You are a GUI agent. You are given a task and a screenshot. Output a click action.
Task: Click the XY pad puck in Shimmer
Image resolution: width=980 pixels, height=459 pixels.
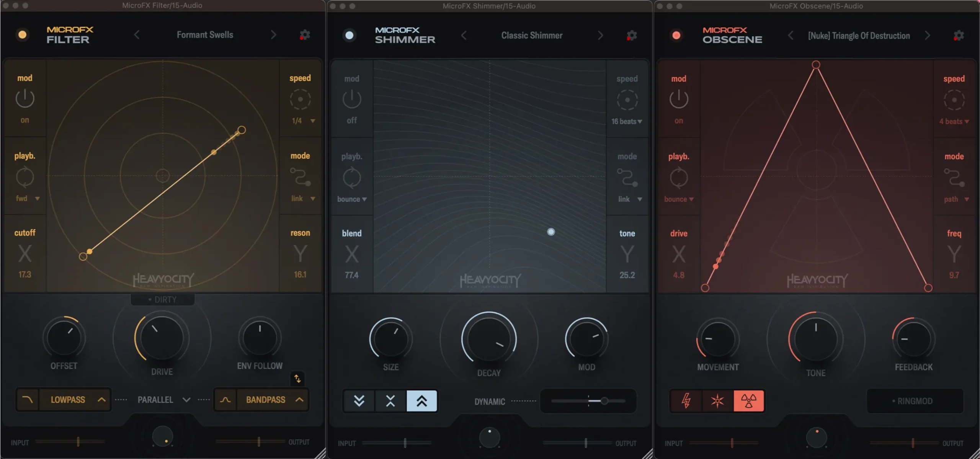(x=551, y=232)
